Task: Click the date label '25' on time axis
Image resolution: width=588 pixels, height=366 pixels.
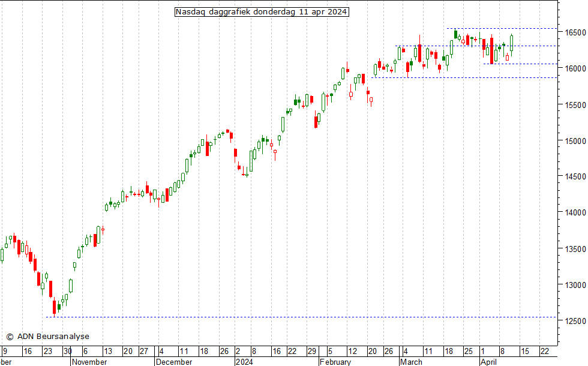Action: (x=469, y=352)
